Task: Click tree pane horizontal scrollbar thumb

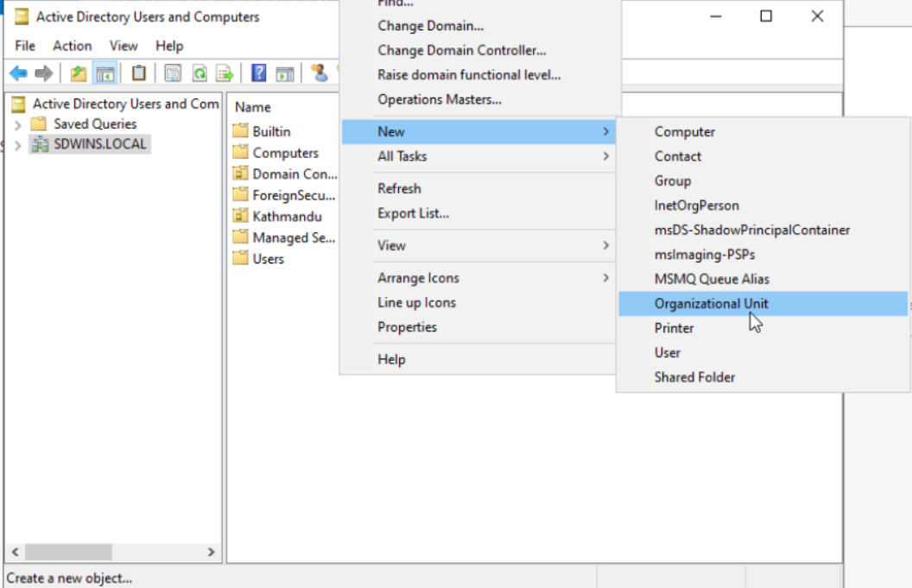Action: click(68, 552)
